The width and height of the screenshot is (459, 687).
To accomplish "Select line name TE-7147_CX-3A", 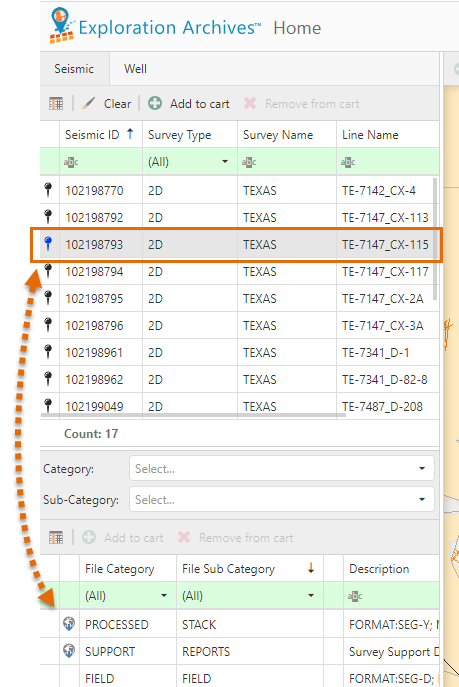I will tap(382, 326).
